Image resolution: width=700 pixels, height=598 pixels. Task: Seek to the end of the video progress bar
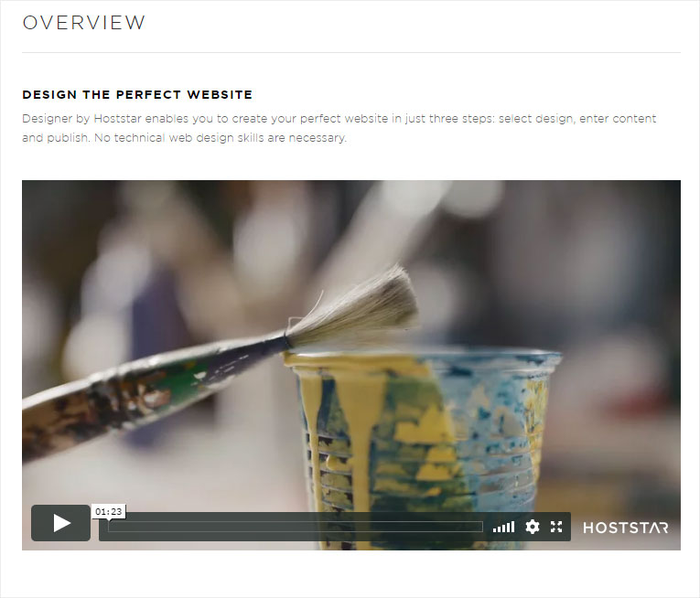pos(482,527)
